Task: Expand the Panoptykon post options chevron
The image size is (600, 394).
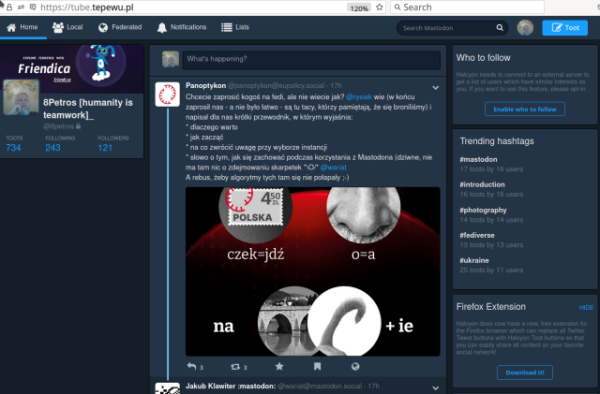Action: [435, 88]
